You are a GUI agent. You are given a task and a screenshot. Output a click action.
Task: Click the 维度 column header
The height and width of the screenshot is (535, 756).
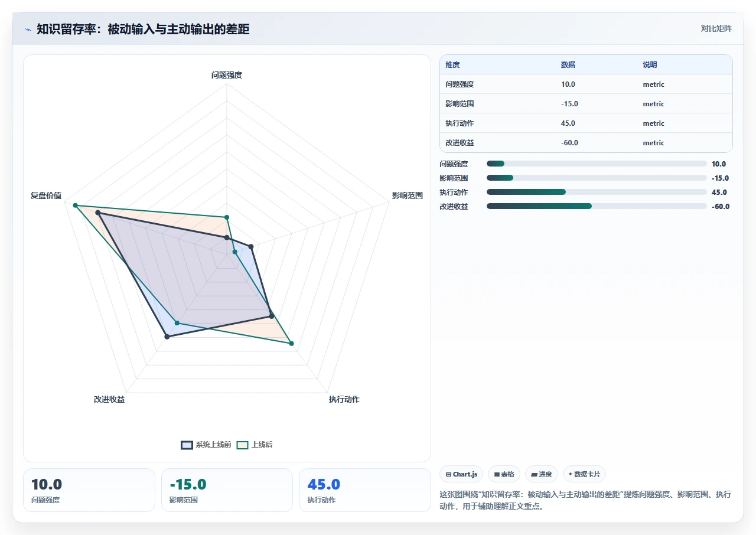452,65
